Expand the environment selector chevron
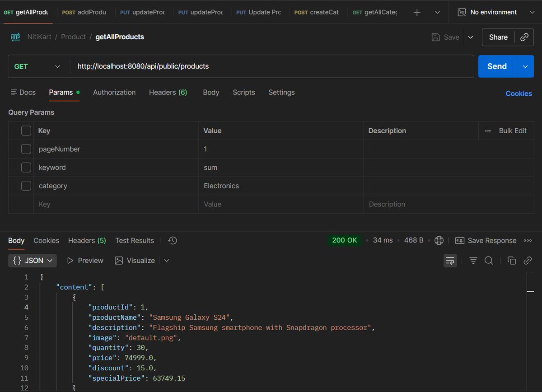 coord(531,13)
